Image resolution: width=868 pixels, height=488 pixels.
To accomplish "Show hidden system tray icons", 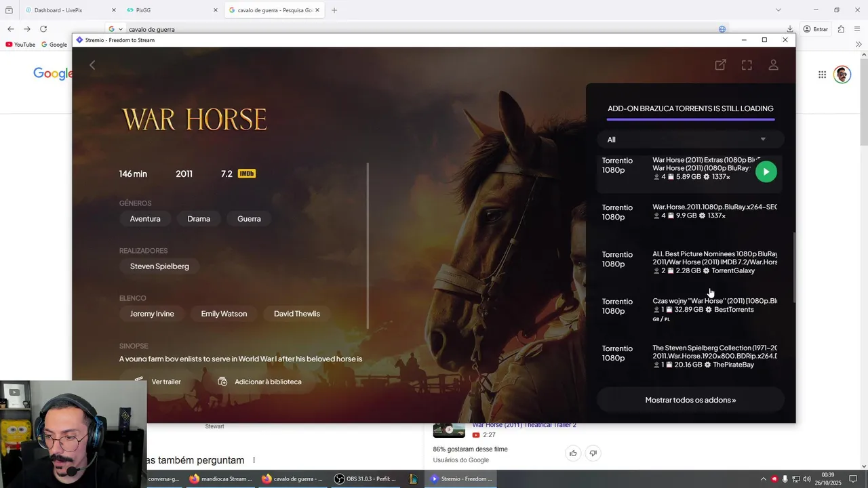I will [x=763, y=479].
